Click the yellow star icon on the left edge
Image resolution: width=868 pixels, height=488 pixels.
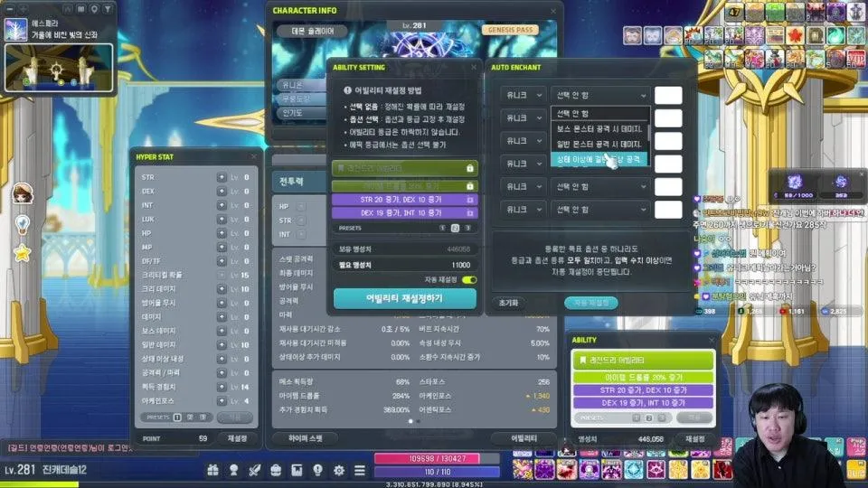pos(22,253)
